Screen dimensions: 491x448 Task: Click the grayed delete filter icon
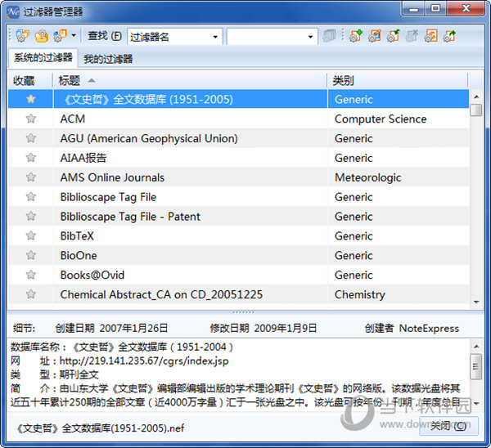(412, 36)
